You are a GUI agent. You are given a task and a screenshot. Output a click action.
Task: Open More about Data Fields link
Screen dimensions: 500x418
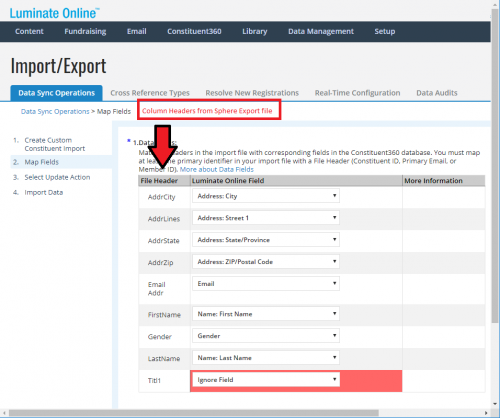(217, 169)
